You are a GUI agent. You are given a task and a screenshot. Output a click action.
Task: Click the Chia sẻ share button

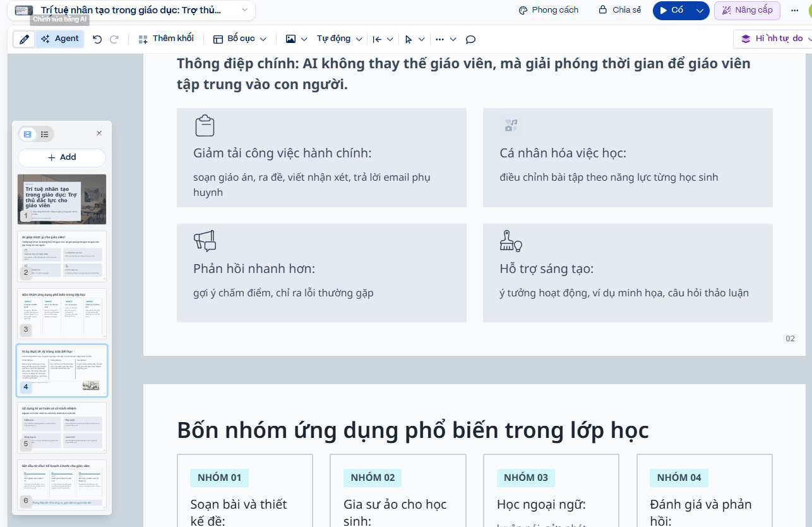point(619,10)
